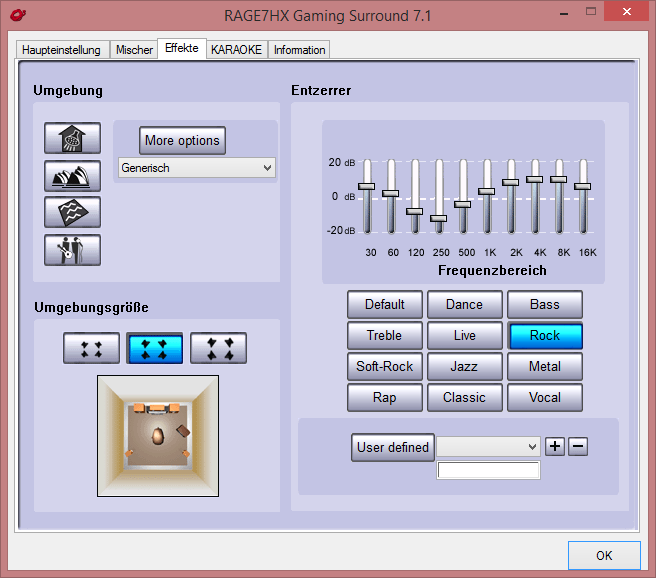This screenshot has height=578, width=656.
Task: Select the opera house environment icon
Action: [x=72, y=176]
